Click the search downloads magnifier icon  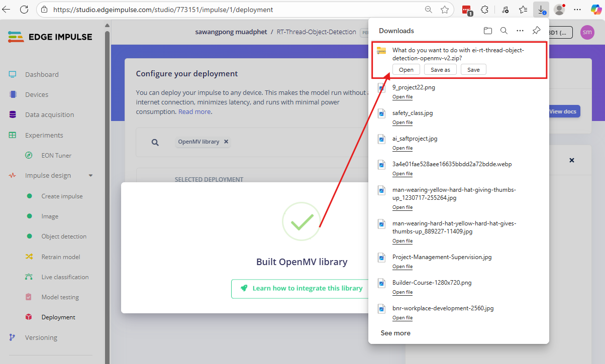503,31
